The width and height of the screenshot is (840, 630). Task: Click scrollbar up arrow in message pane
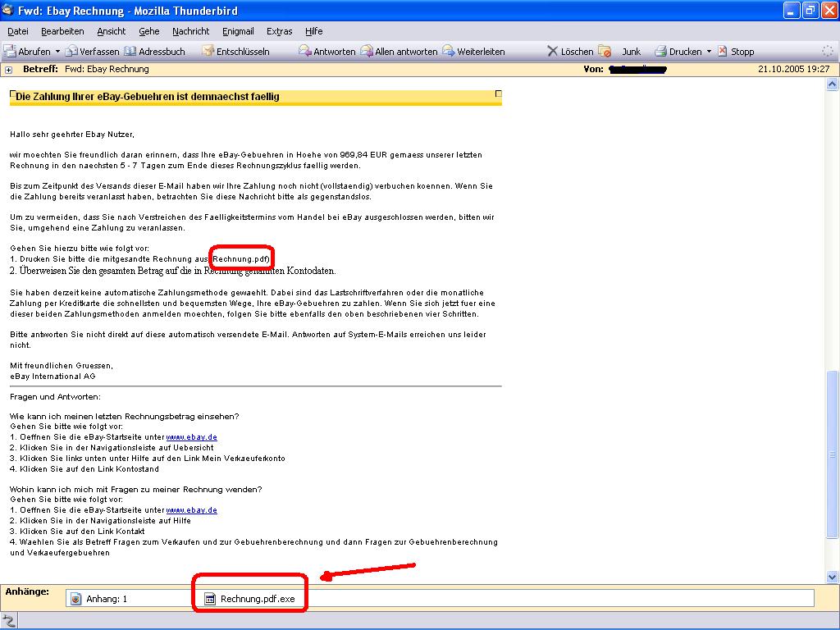coord(832,84)
